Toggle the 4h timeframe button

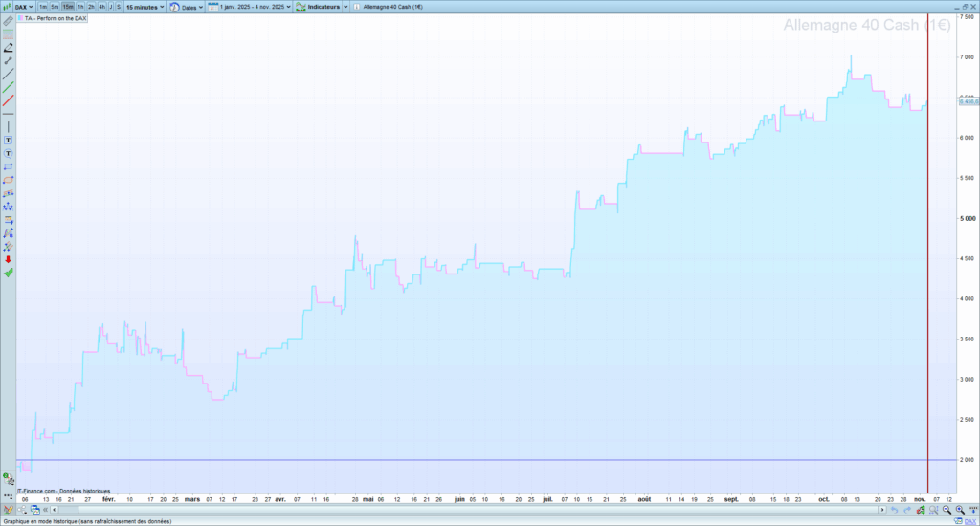coord(102,7)
